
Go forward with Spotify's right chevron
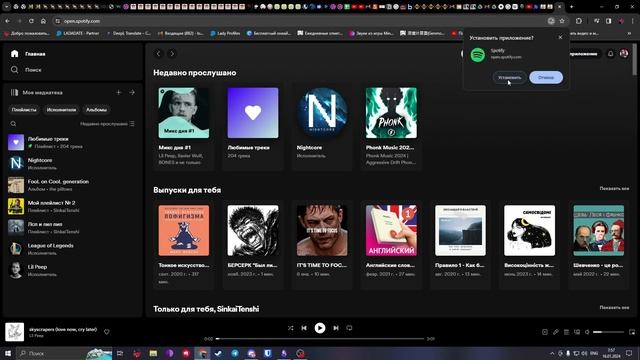[172, 53]
